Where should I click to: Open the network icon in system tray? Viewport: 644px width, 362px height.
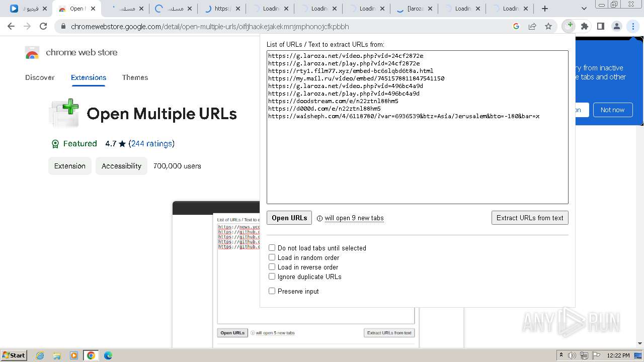click(x=584, y=355)
